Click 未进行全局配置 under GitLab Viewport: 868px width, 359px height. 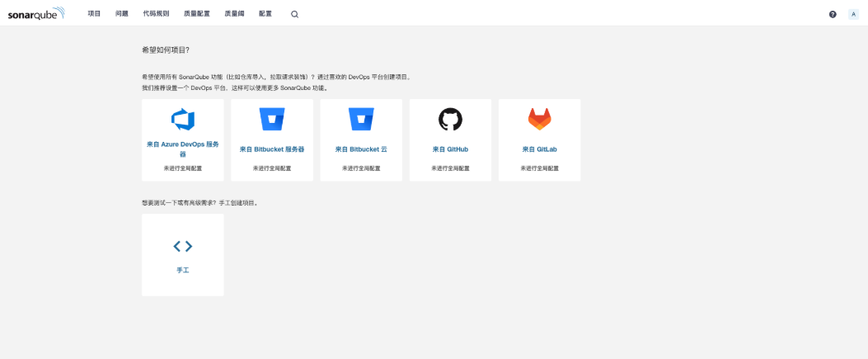539,168
